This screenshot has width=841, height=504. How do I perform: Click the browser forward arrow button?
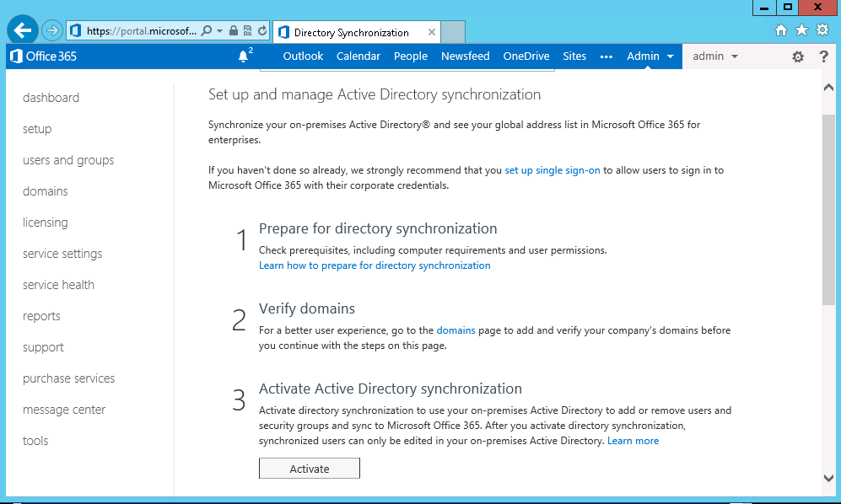click(x=52, y=30)
